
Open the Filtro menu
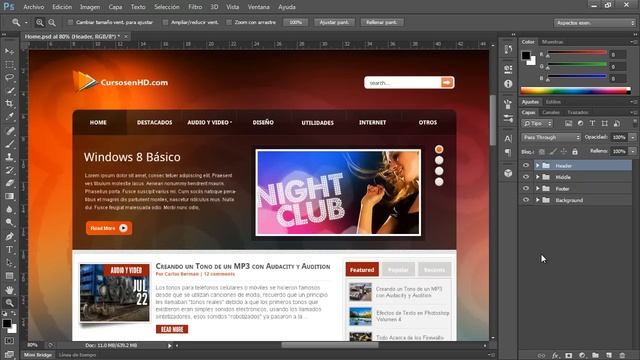pos(195,7)
